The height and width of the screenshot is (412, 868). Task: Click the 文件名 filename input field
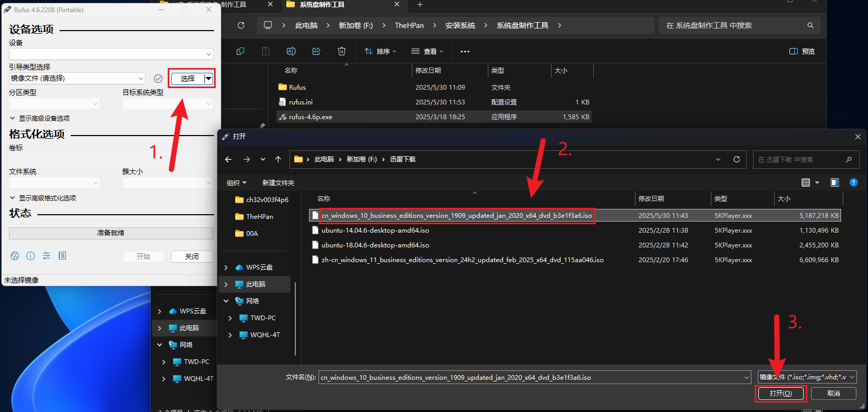pyautogui.click(x=535, y=377)
